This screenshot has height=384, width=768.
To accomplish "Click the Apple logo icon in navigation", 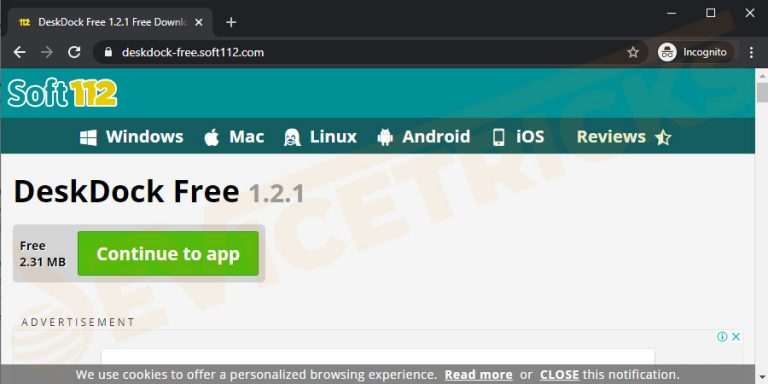I will coord(212,137).
